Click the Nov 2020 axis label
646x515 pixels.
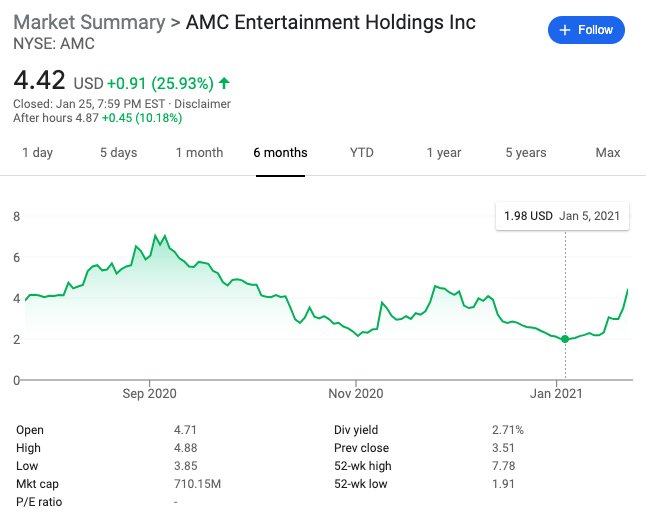[356, 393]
